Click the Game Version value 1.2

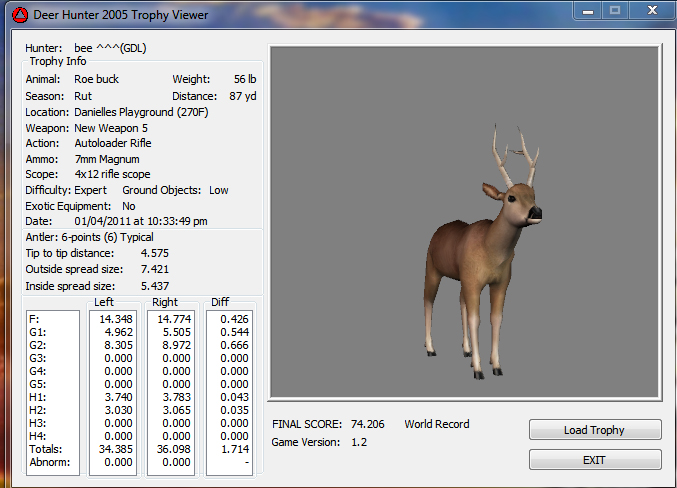[x=359, y=442]
